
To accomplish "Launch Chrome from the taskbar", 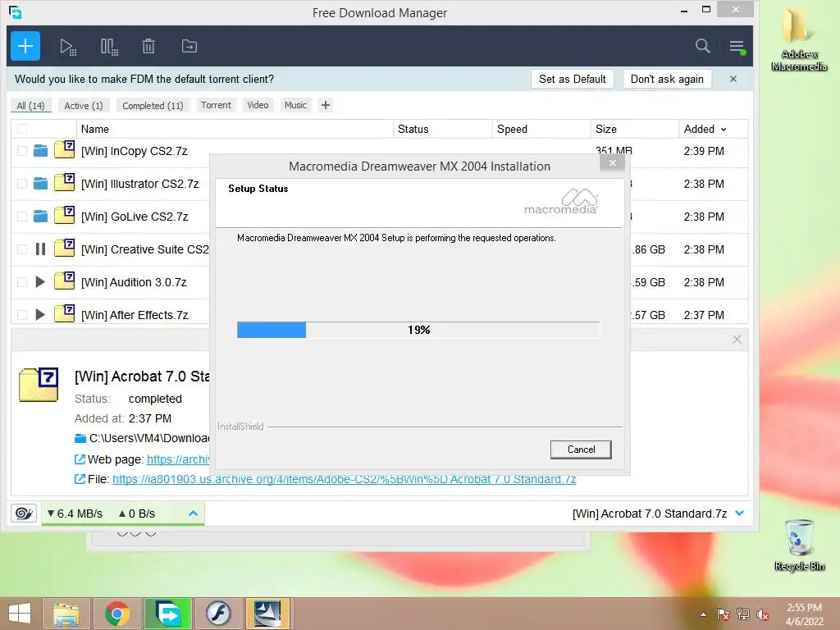I will [116, 614].
